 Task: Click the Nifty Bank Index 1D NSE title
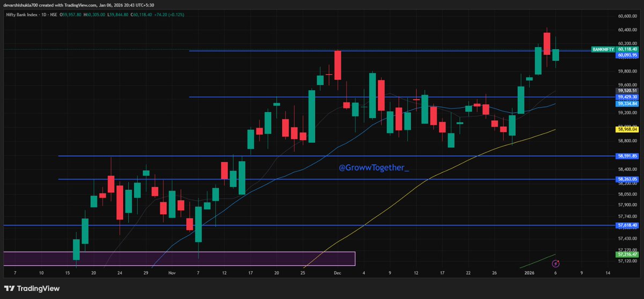tap(31, 14)
